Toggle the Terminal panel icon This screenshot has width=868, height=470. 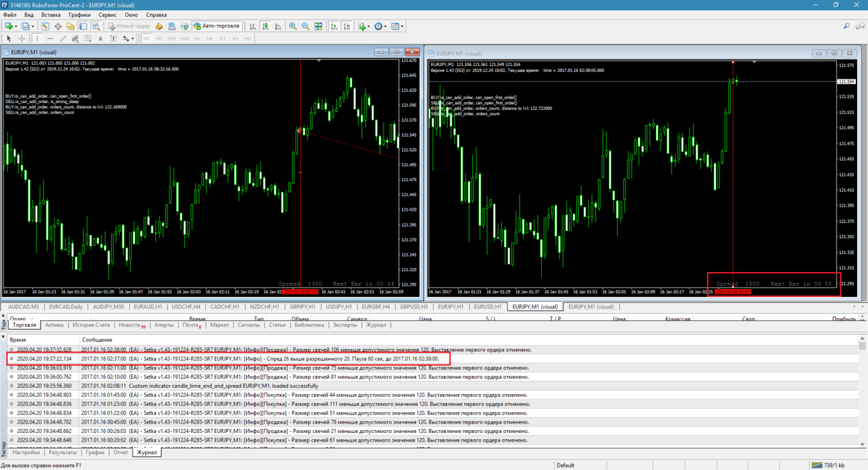click(x=83, y=26)
